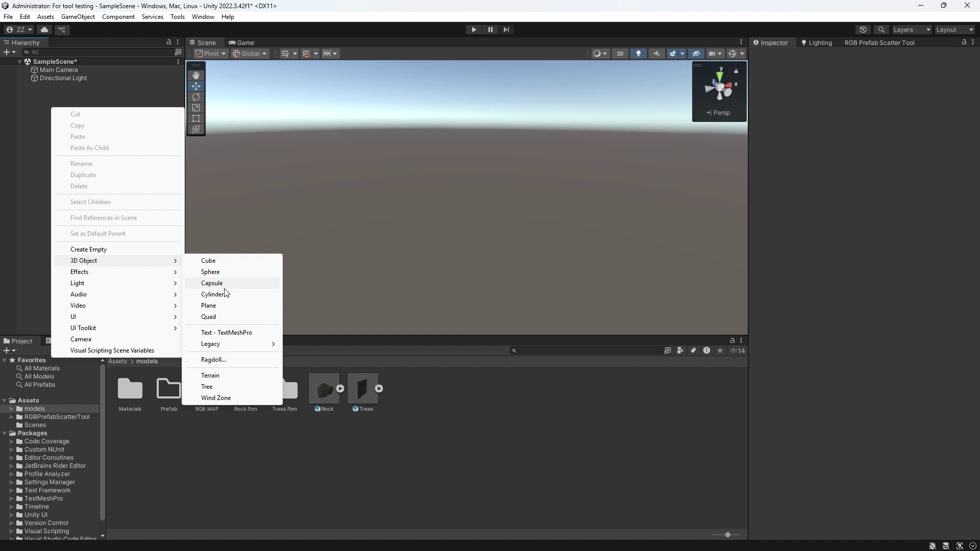Viewport: 980px width, 551px height.
Task: Search by type in Project panel
Action: (x=680, y=350)
